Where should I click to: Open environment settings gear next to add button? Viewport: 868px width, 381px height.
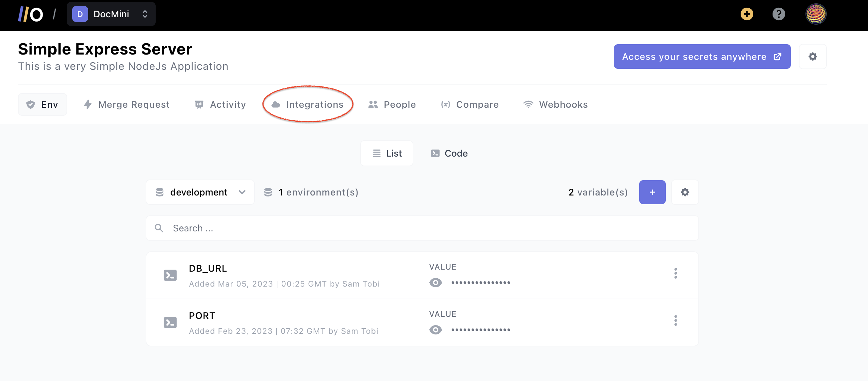pos(685,192)
